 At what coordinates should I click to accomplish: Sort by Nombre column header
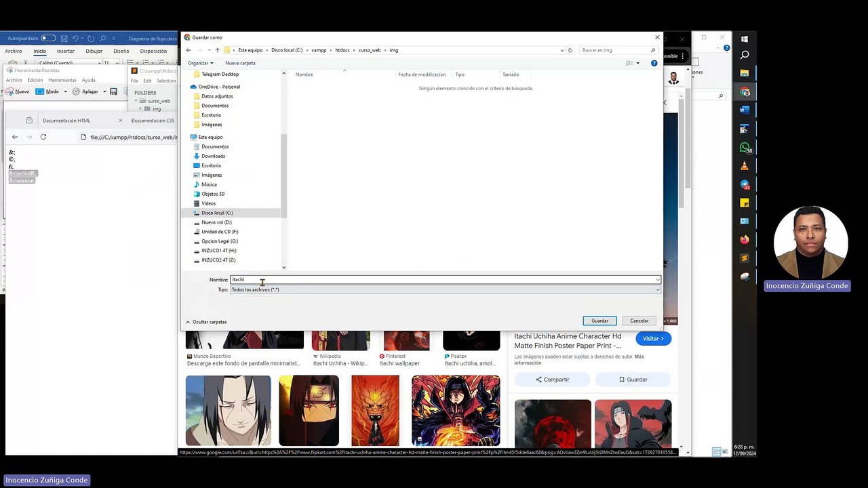304,75
